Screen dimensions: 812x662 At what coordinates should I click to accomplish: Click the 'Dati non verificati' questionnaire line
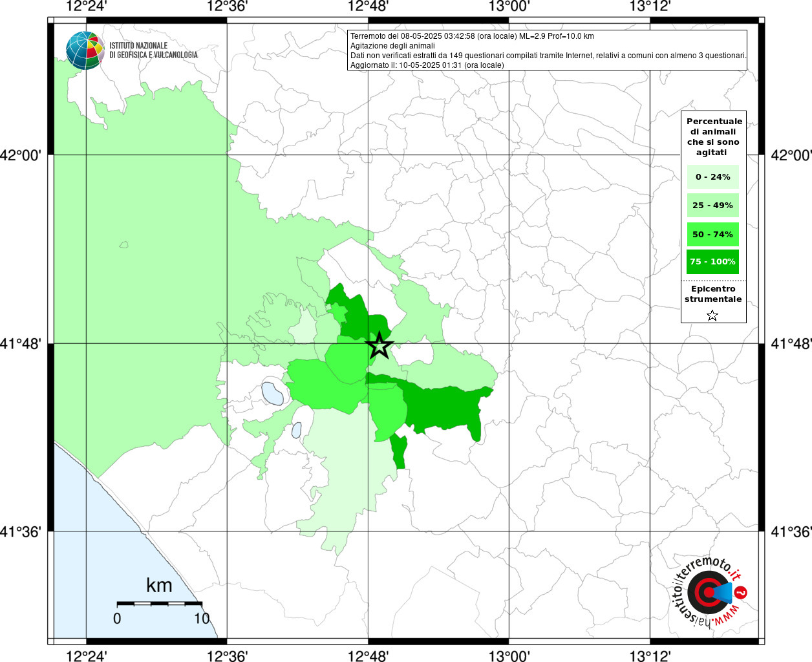pyautogui.click(x=548, y=56)
